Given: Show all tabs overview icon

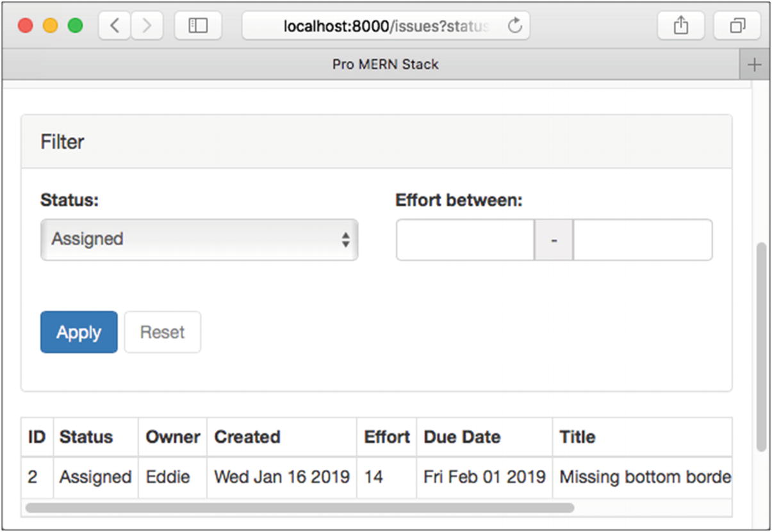Looking at the screenshot, I should [737, 26].
